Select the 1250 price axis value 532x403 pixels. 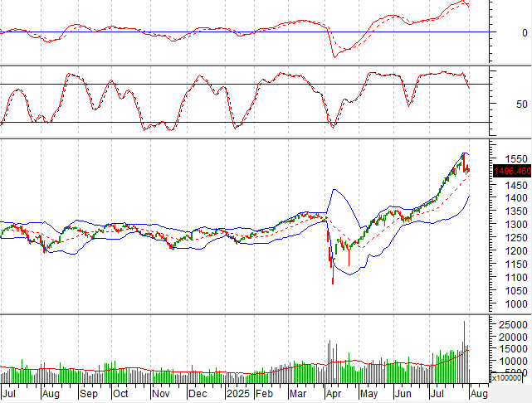coord(516,238)
